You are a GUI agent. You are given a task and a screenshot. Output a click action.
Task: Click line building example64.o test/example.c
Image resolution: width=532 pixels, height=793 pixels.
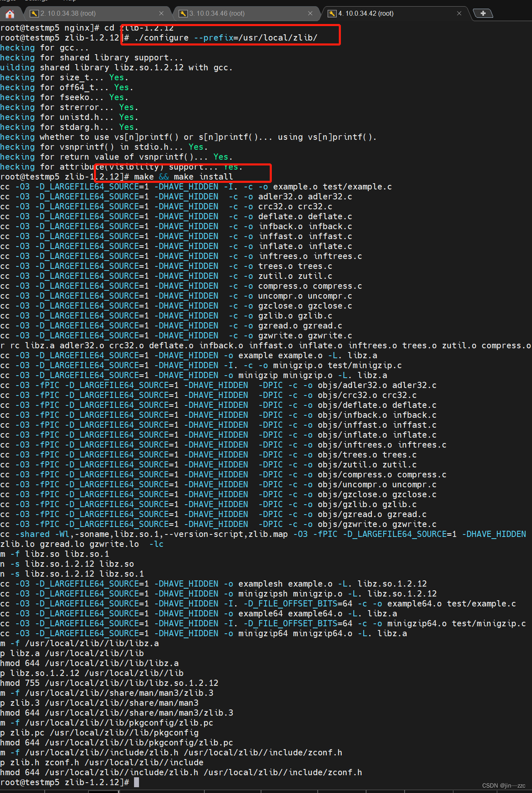pos(258,604)
